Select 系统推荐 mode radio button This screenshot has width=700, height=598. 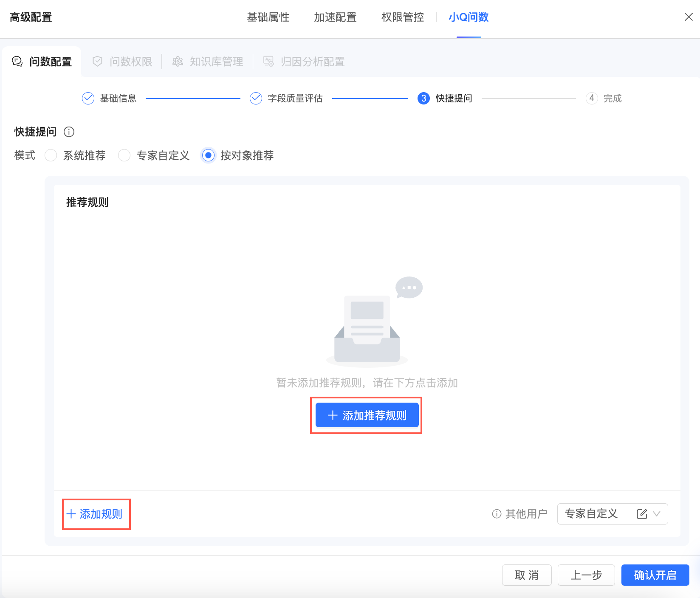click(51, 155)
